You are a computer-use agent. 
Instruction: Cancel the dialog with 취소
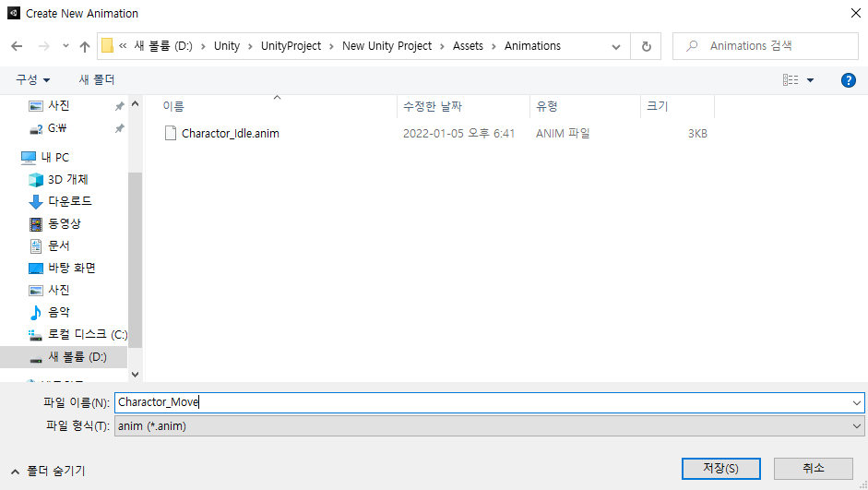tap(814, 469)
